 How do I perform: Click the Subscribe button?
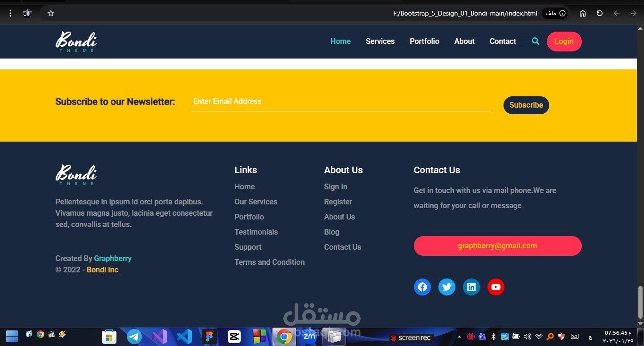526,105
